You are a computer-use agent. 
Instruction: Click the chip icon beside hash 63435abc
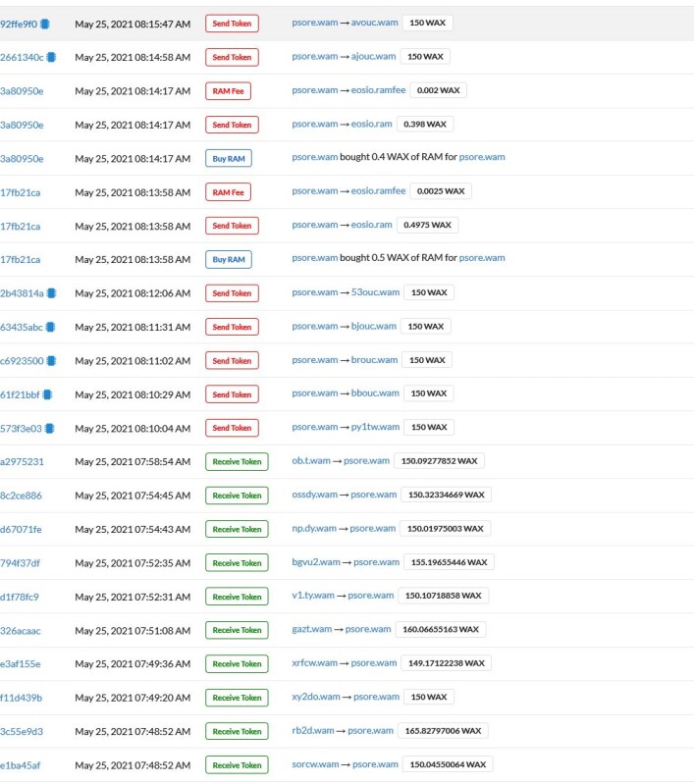coord(50,327)
